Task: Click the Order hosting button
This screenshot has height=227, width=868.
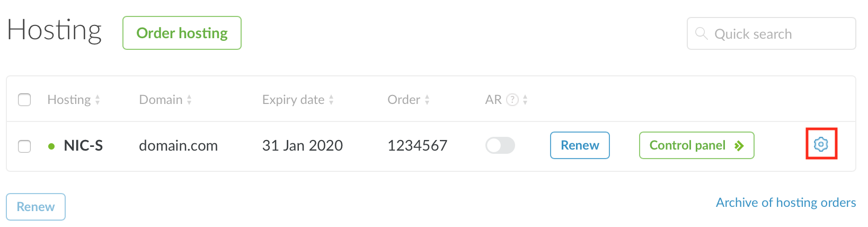Action: 182,33
